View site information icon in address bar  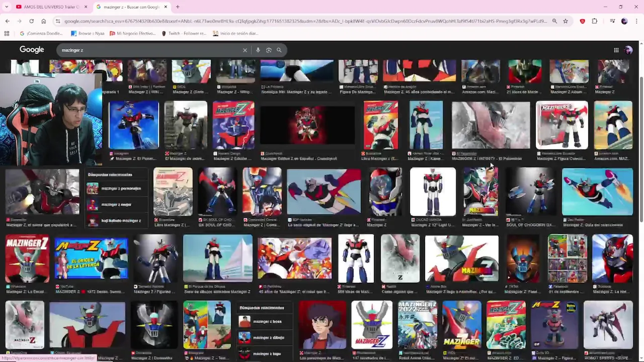click(x=58, y=21)
